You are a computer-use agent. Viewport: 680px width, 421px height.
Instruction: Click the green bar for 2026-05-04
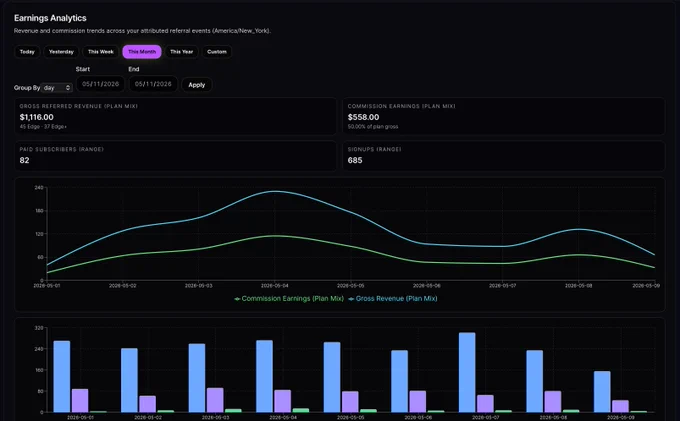(x=301, y=410)
